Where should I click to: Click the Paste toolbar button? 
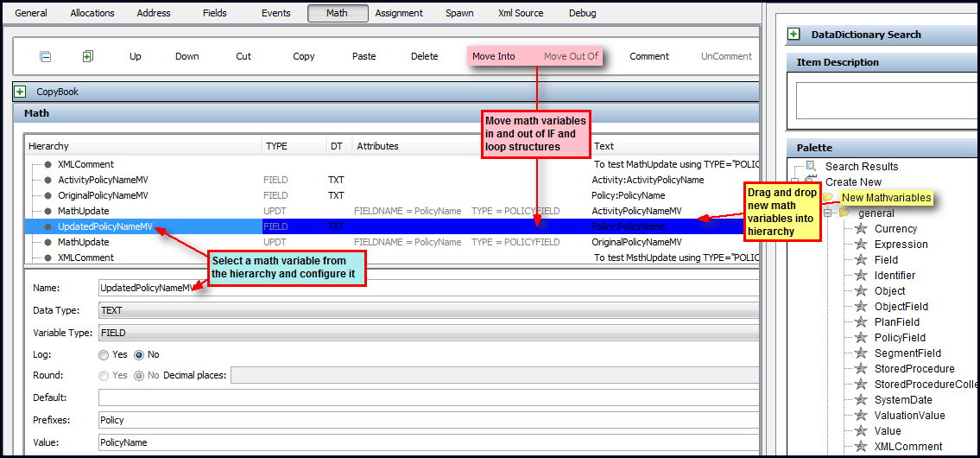[364, 56]
